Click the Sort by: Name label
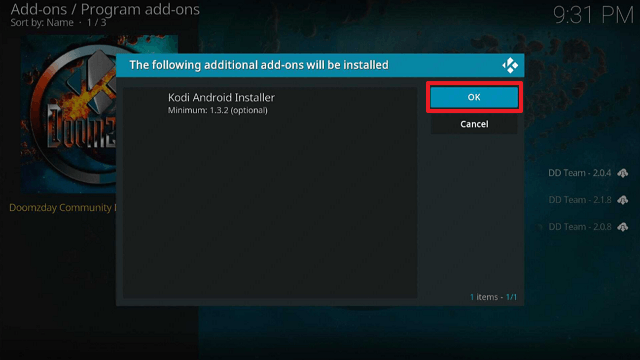 pos(42,22)
